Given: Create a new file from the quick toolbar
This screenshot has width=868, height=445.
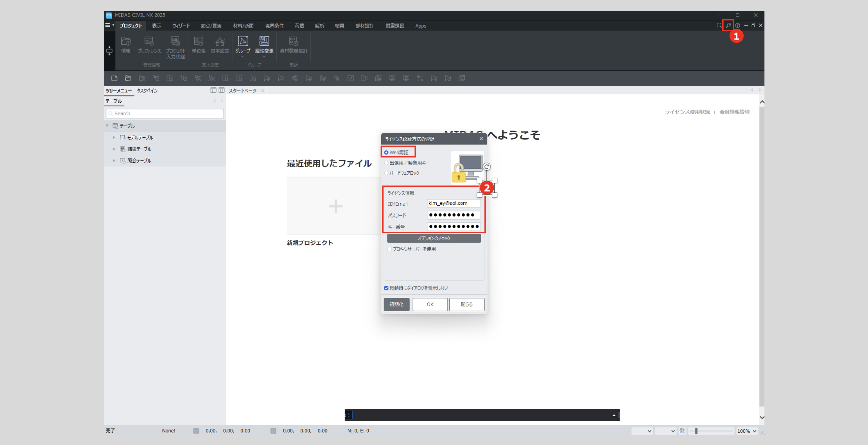Looking at the screenshot, I should tap(114, 78).
